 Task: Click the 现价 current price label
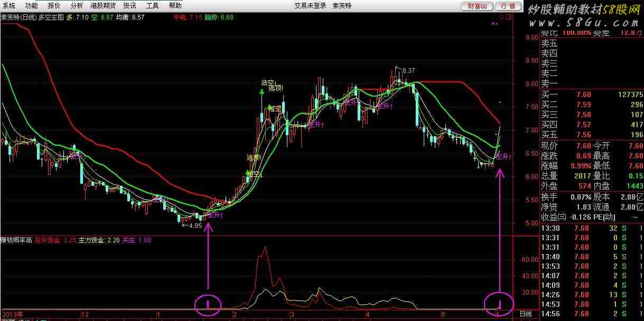pyautogui.click(x=549, y=146)
